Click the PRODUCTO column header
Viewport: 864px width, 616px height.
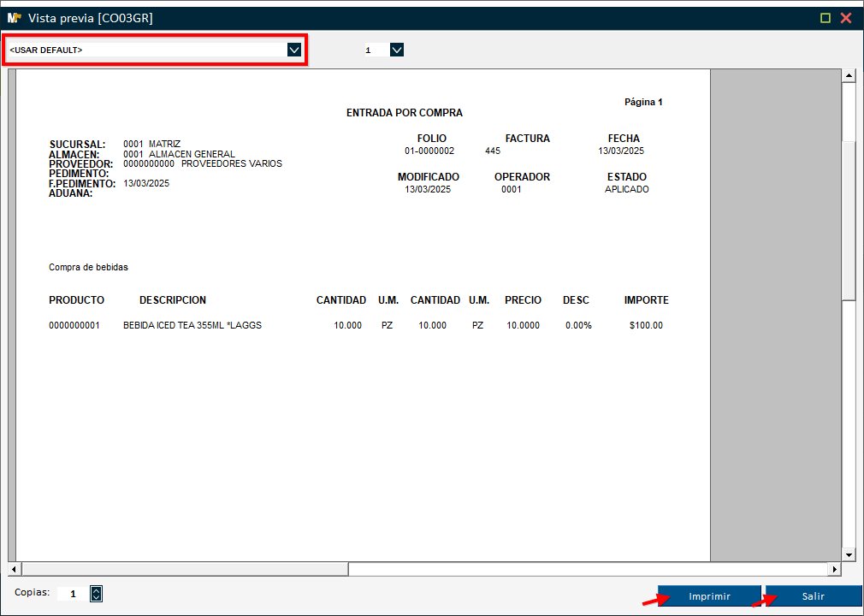pos(77,300)
